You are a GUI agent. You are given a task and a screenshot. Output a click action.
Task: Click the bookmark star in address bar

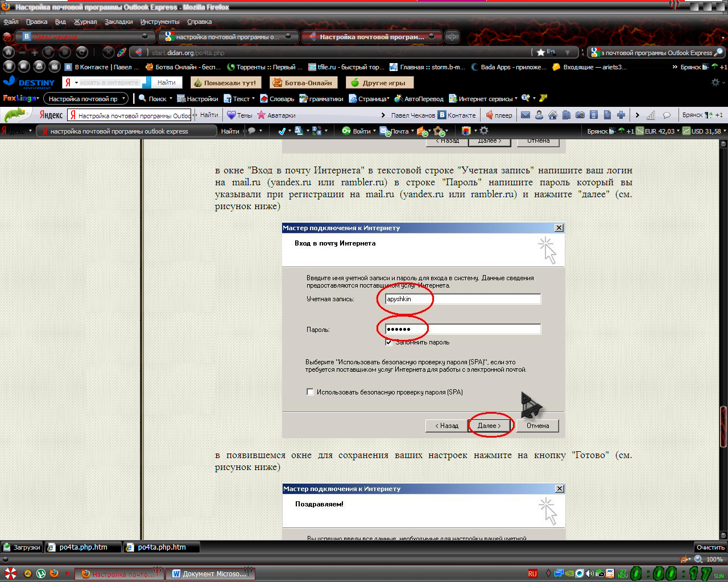tap(540, 52)
